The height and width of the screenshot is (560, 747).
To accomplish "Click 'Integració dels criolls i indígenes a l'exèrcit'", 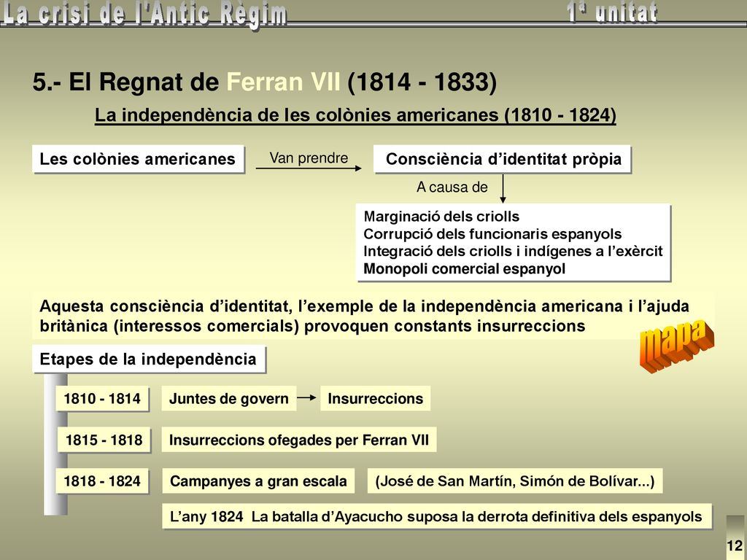I will [513, 251].
